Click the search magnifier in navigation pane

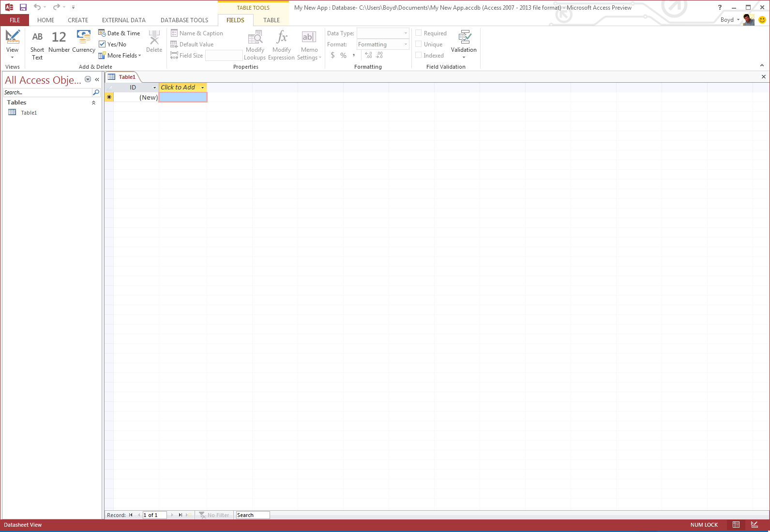[96, 92]
